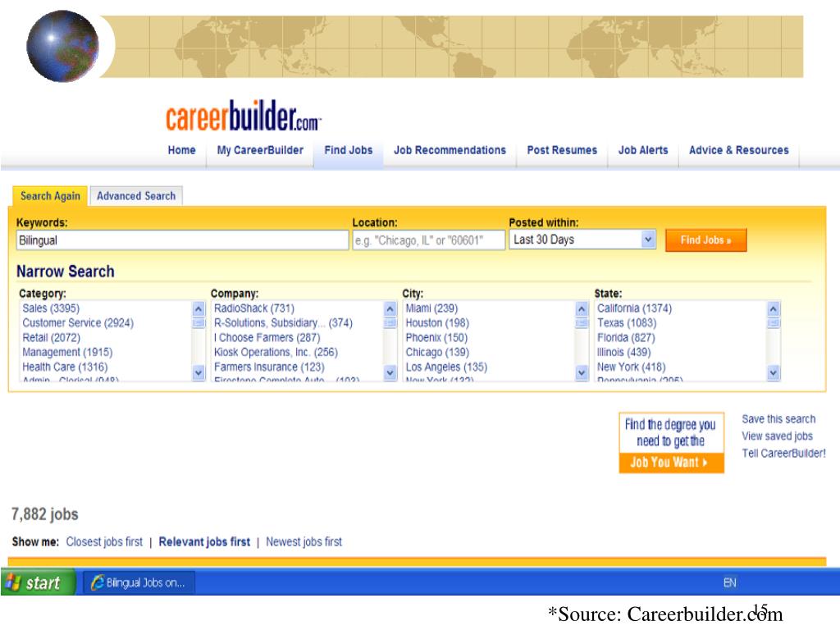The width and height of the screenshot is (840, 630).
Task: Choose Management (1915) category
Action: (x=67, y=352)
